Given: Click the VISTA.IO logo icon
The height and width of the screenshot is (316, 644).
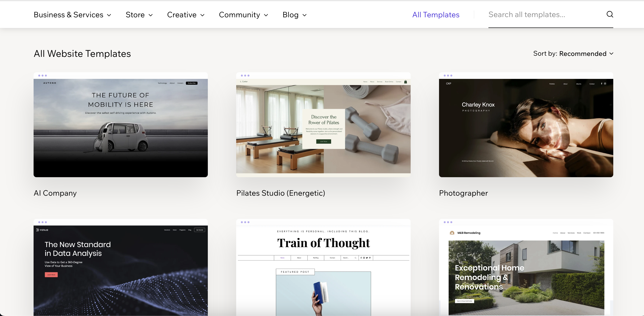Looking at the screenshot, I should [38, 230].
